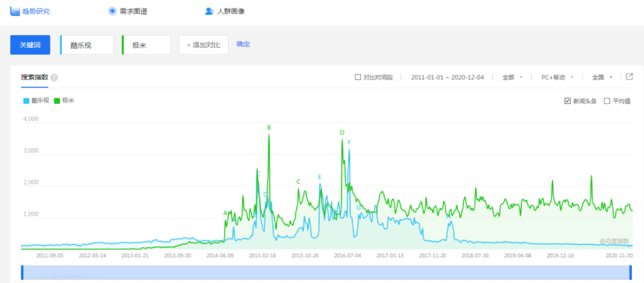The width and height of the screenshot is (644, 283).
Task: Check the 平均值 checkbox
Action: pyautogui.click(x=607, y=101)
